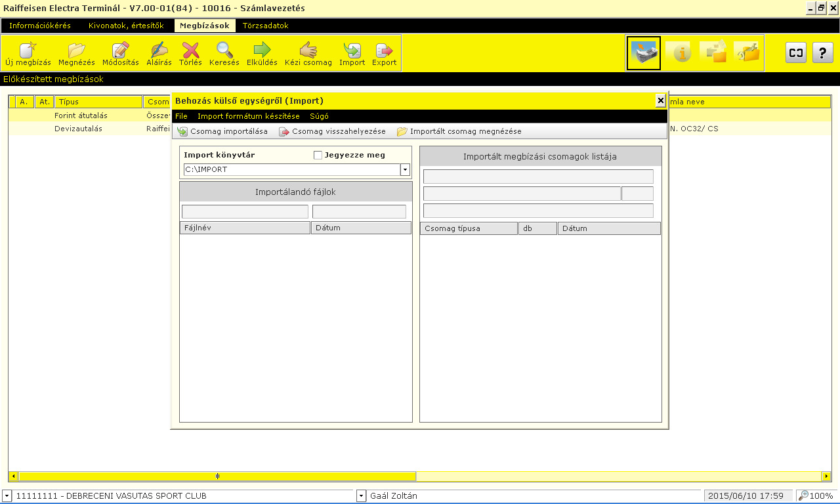Click the Aláírás sign icon
840x504 pixels.
coord(158,53)
